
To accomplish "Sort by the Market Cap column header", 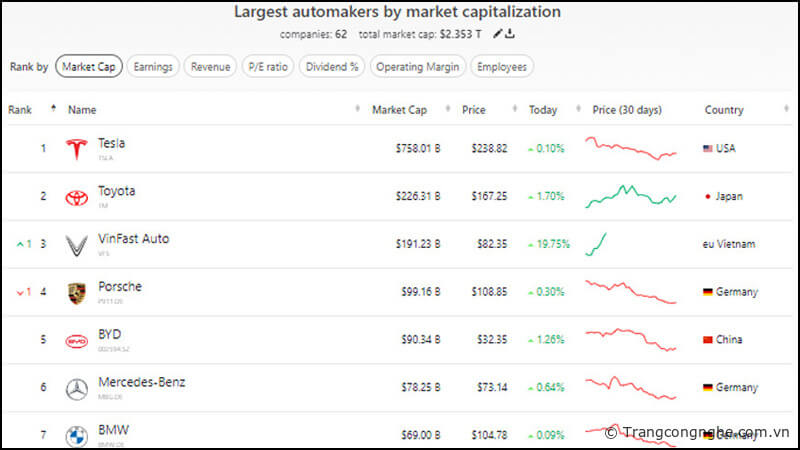I will coord(400,109).
